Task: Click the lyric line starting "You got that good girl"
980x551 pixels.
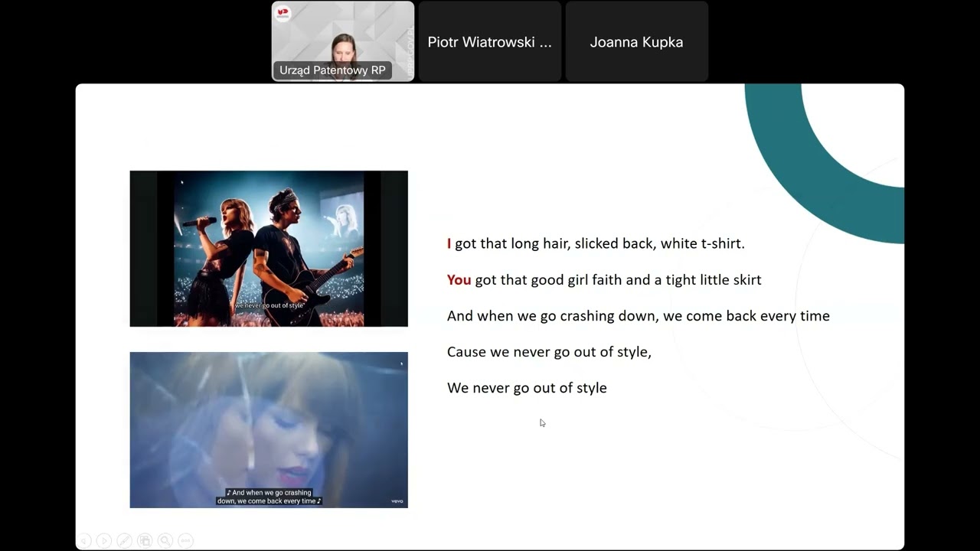Action: 604,280
